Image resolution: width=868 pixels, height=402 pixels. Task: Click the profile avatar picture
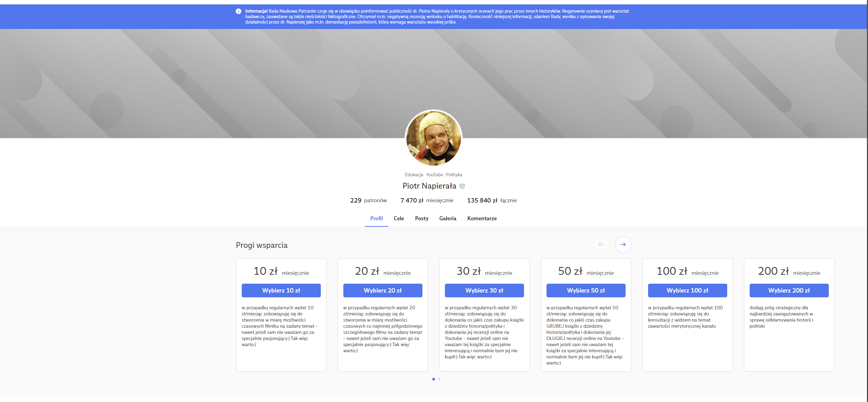pyautogui.click(x=434, y=138)
